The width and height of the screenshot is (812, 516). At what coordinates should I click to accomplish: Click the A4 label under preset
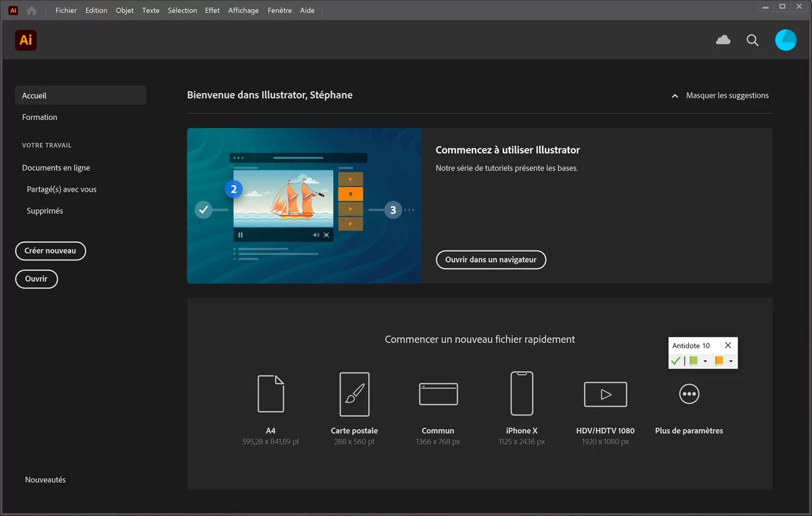[x=271, y=431]
